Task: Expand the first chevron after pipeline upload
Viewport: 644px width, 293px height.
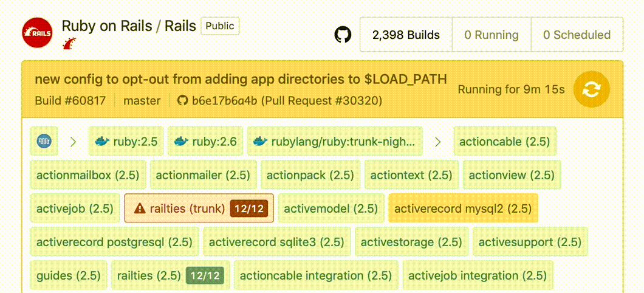Action: (74, 142)
